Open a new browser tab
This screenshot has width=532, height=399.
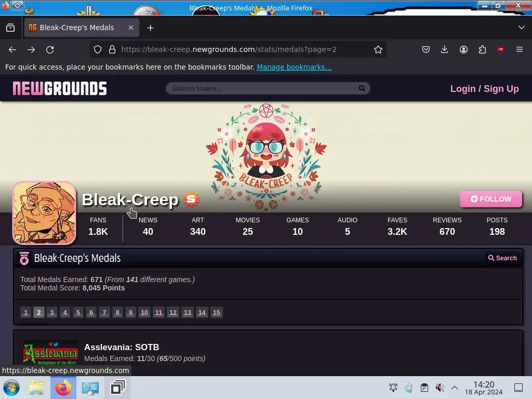coord(150,28)
